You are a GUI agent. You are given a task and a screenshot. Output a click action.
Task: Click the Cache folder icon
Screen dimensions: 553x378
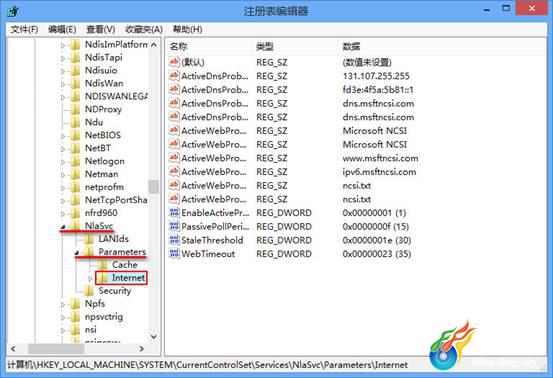[x=103, y=264]
